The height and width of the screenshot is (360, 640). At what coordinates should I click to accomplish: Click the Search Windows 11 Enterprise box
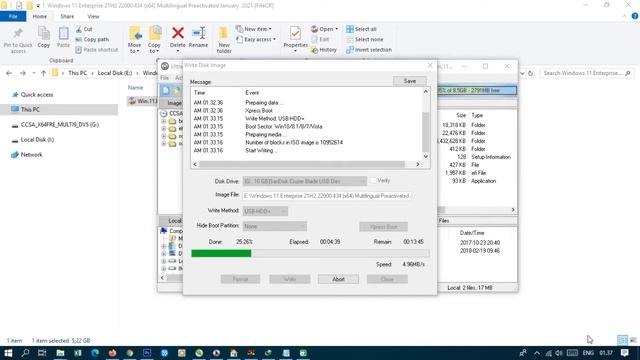pos(587,73)
